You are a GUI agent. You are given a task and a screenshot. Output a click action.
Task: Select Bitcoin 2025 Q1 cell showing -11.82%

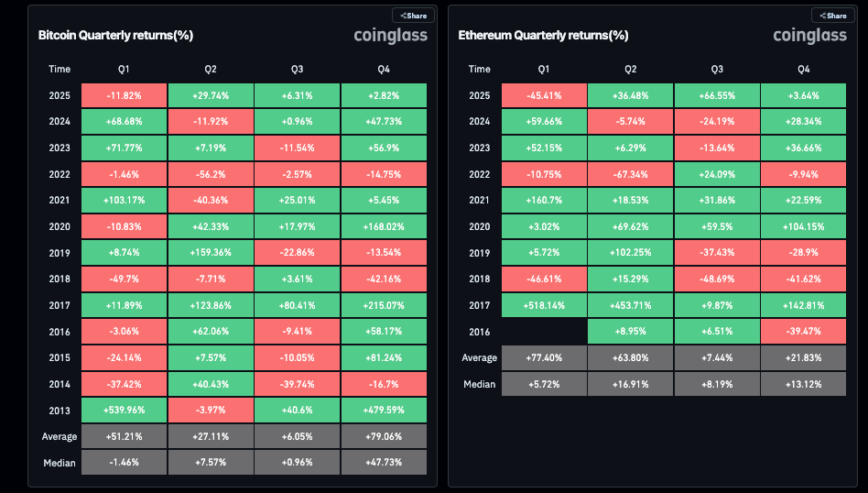point(124,95)
